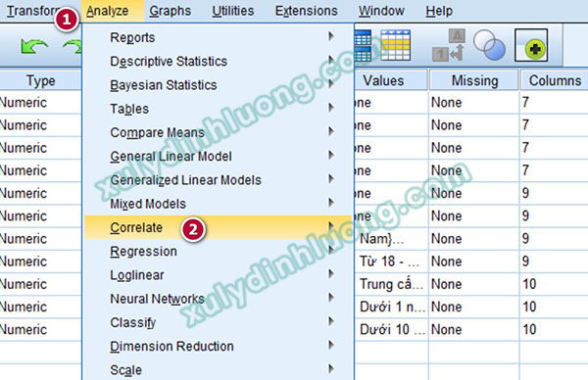Click the Missing column header

[474, 80]
